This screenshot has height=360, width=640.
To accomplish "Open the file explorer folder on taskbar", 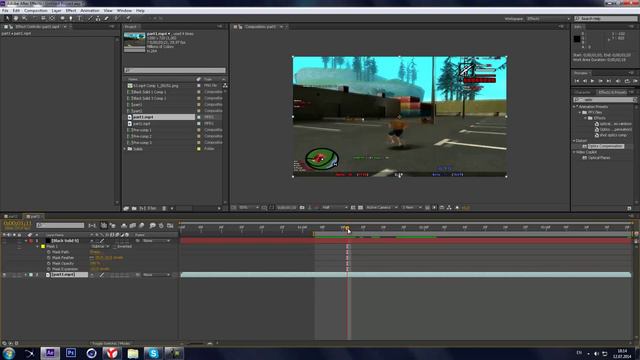I will coord(133,353).
